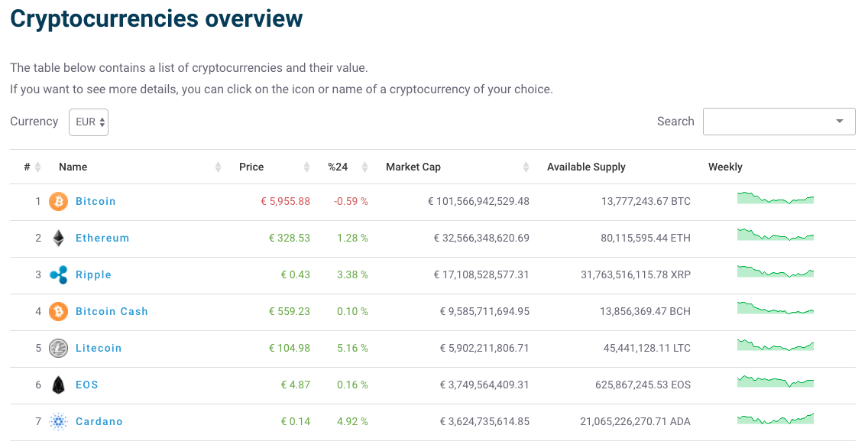Click the Cardano dotted logo icon
Image resolution: width=868 pixels, height=448 pixels.
click(x=58, y=421)
